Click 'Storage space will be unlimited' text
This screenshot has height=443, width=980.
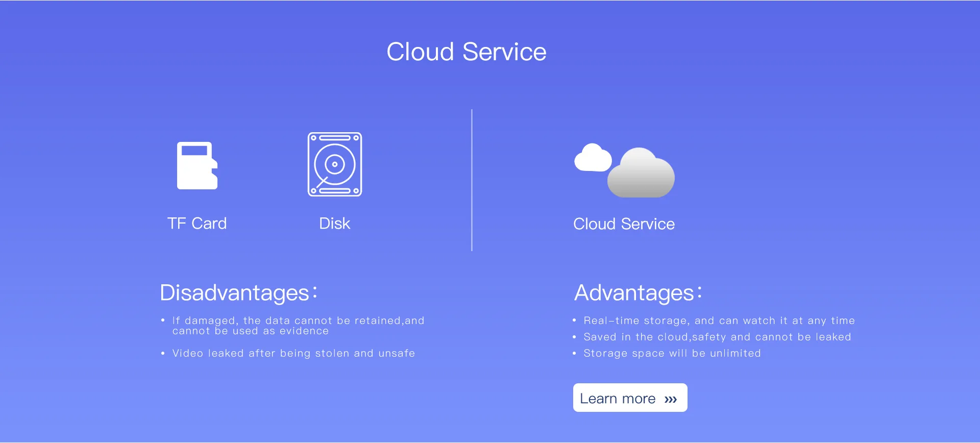672,353
